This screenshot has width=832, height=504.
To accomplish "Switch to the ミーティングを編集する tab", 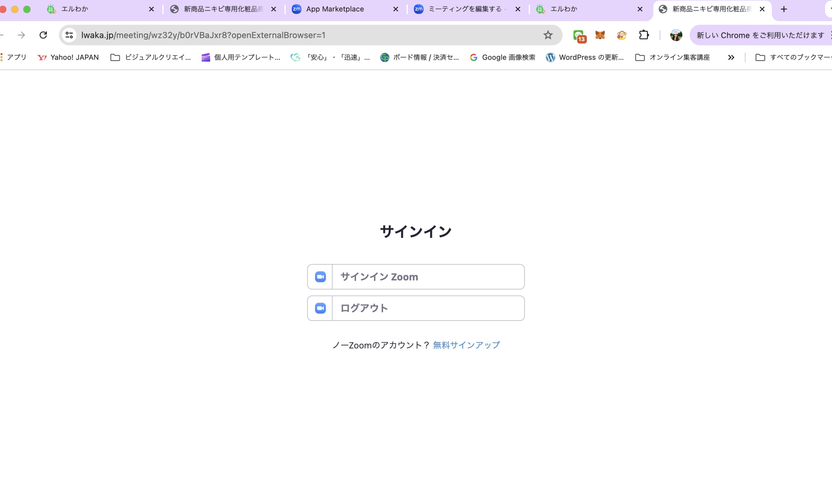I will [468, 9].
